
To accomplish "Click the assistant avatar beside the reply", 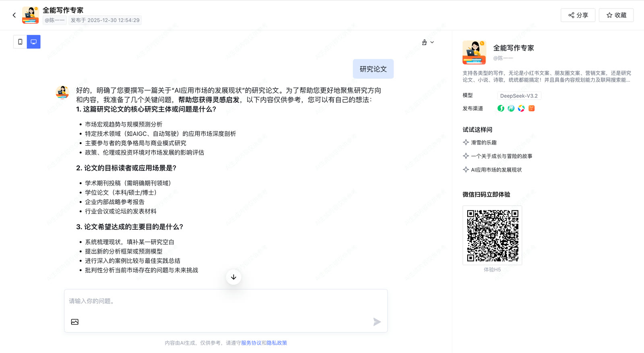I will coord(62,92).
